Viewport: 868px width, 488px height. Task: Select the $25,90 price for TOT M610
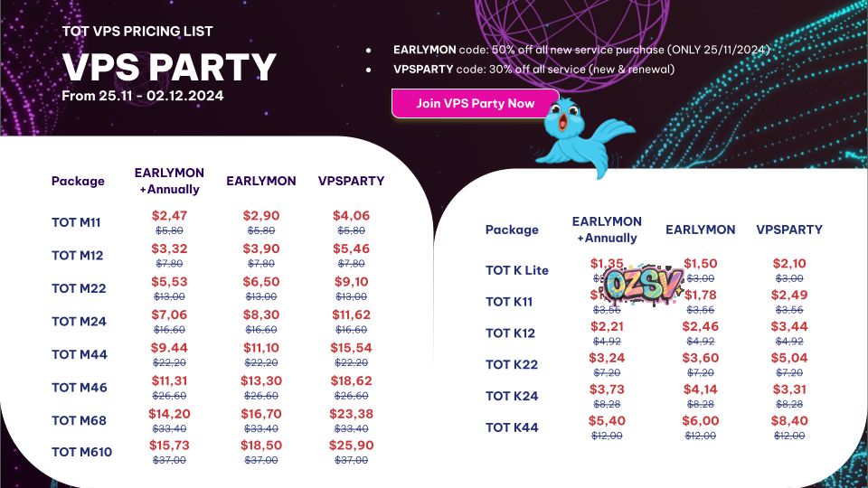tap(352, 446)
